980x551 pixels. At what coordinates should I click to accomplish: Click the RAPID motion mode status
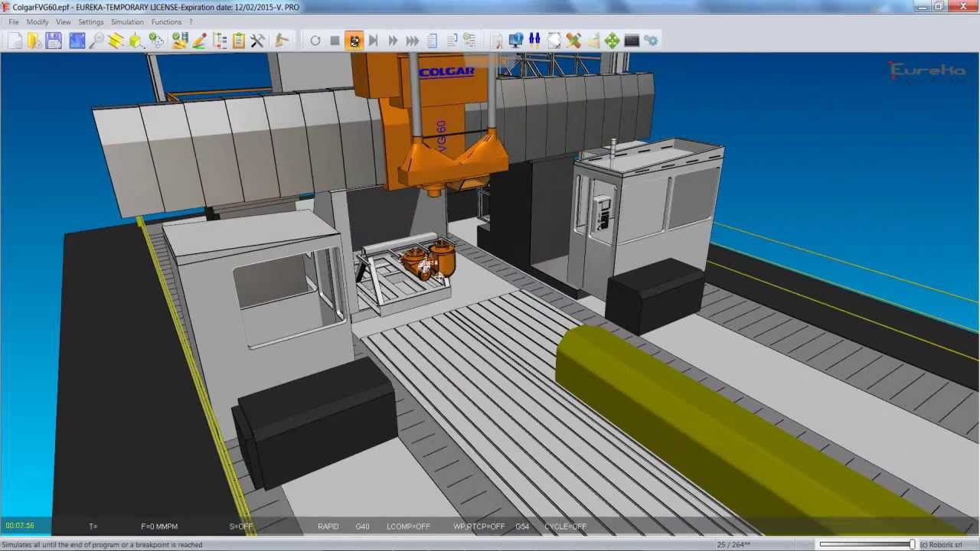(328, 527)
